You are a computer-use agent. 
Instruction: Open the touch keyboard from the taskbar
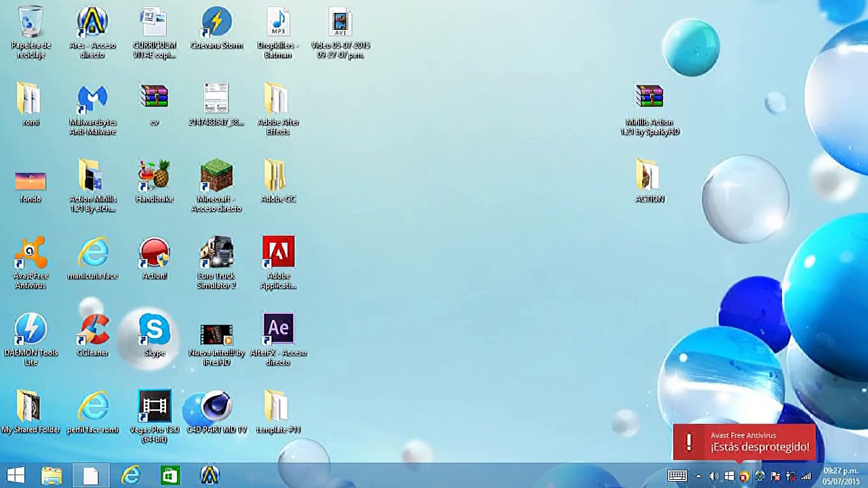677,476
